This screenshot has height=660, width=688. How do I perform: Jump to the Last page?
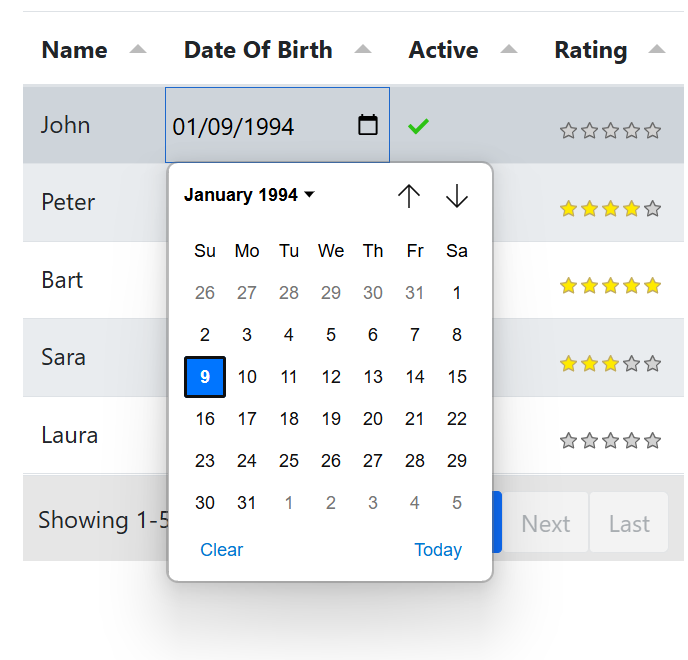[629, 523]
